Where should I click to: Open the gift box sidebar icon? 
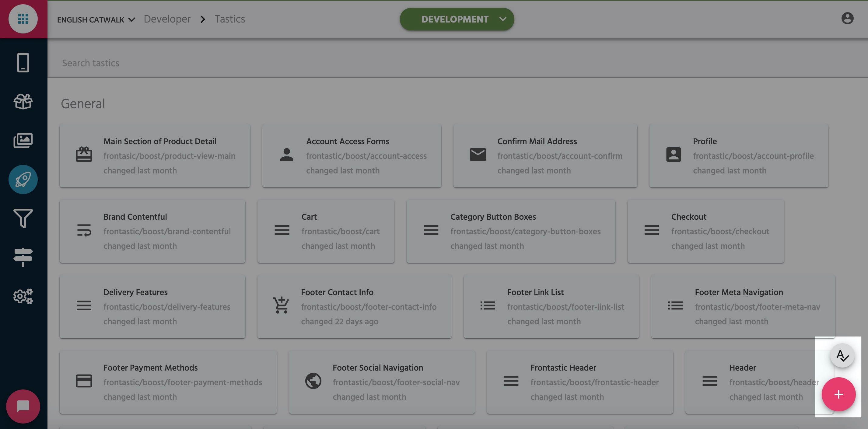click(23, 101)
